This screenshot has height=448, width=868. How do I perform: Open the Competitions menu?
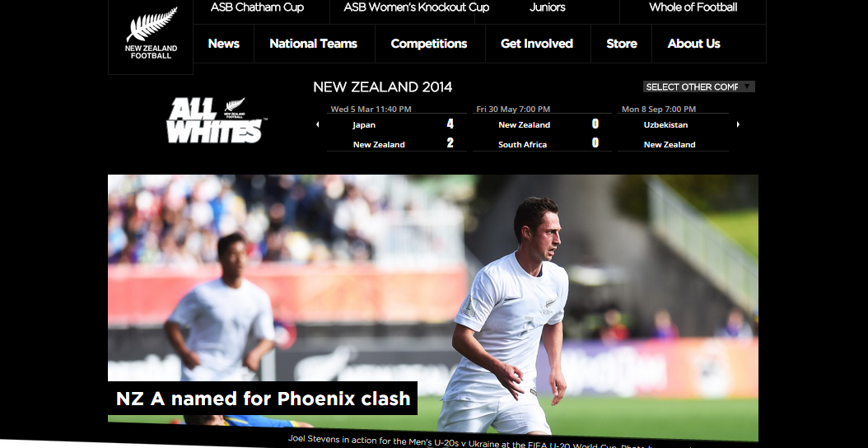[x=429, y=44]
